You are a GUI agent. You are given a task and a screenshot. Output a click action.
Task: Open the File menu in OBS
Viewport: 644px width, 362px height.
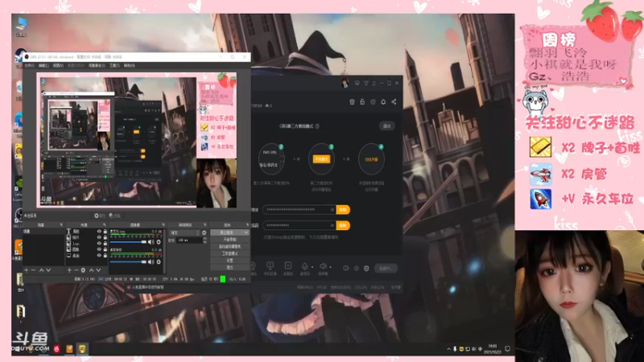coord(29,66)
